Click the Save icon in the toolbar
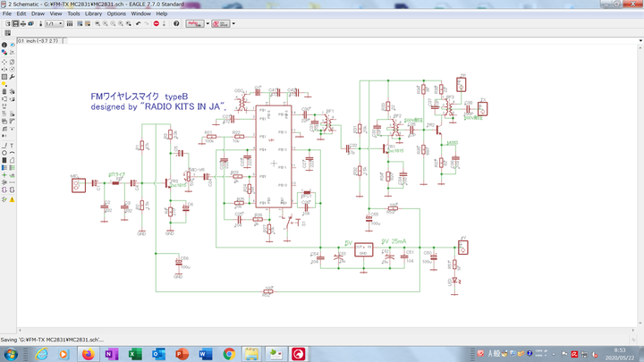This screenshot has width=644, height=362. pyautogui.click(x=15, y=23)
